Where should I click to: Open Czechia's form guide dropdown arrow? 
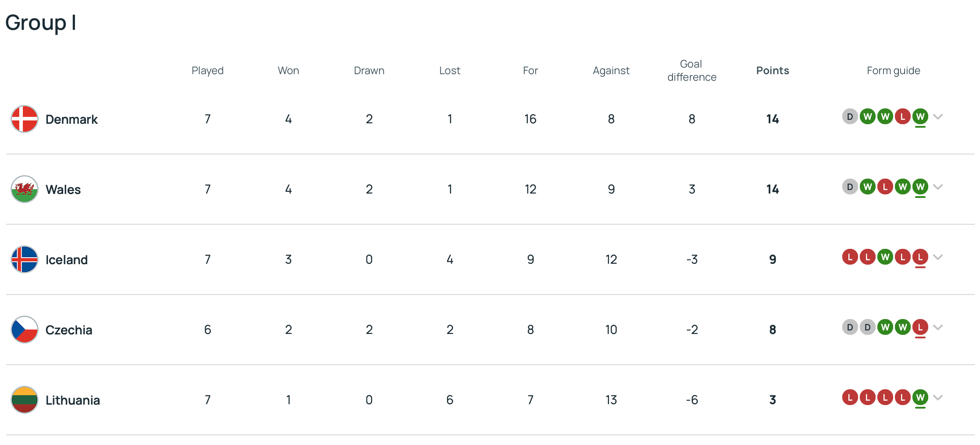point(938,327)
